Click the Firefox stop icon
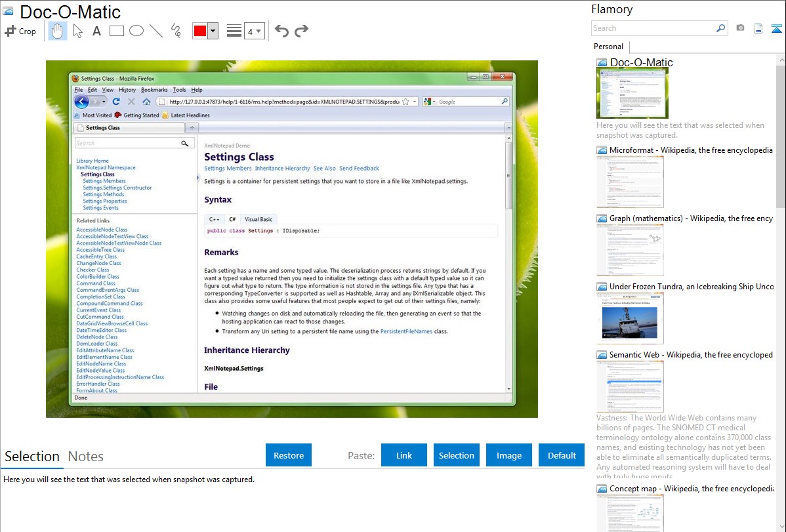Screen dimensions: 786x532 pyautogui.click(x=131, y=102)
